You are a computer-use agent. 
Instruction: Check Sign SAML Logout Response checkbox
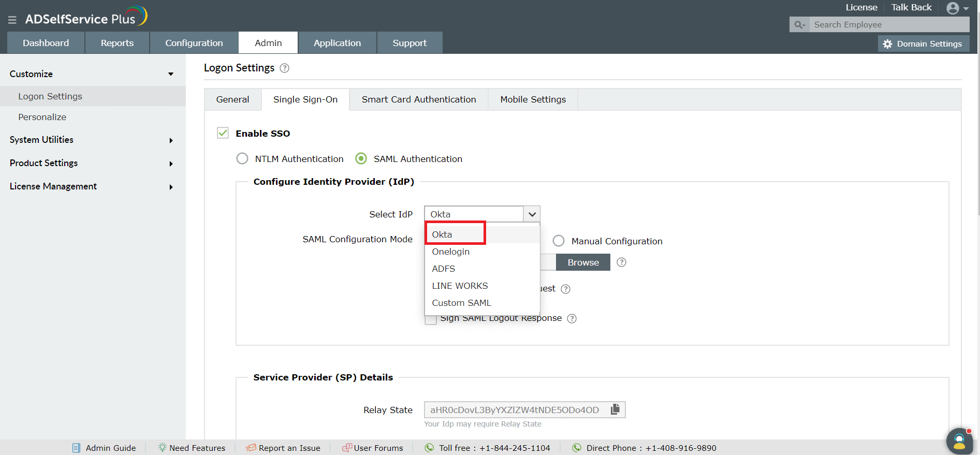(x=430, y=319)
